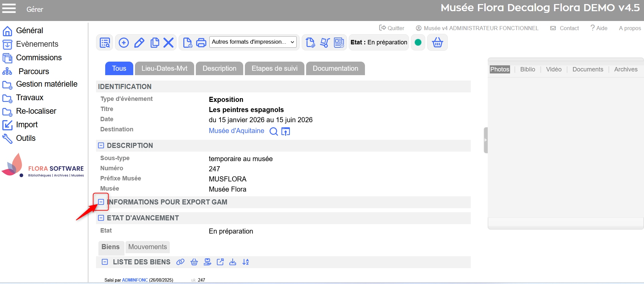
Task: Open the Musée d'Aquitaine destination link
Action: [236, 131]
